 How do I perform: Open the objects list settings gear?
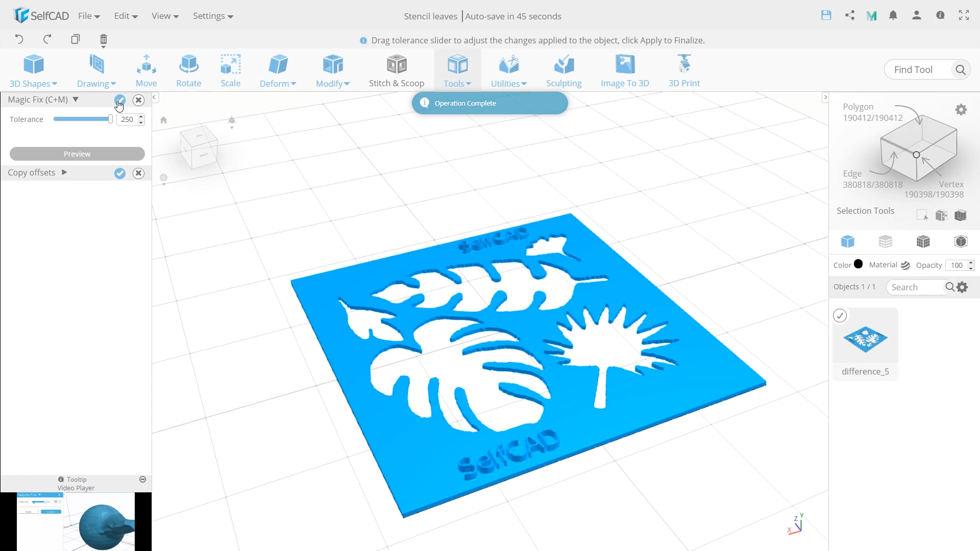coord(963,287)
